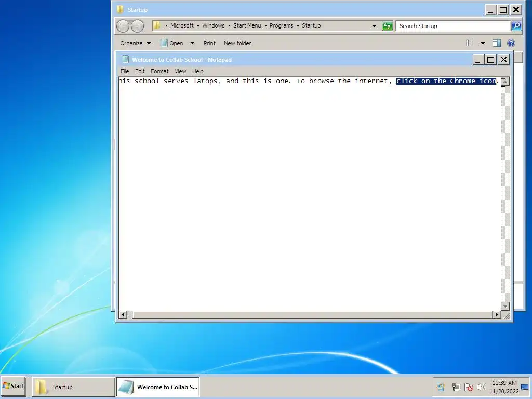Viewport: 532px width, 399px height.
Task: Click the first system tray icon
Action: pyautogui.click(x=441, y=387)
